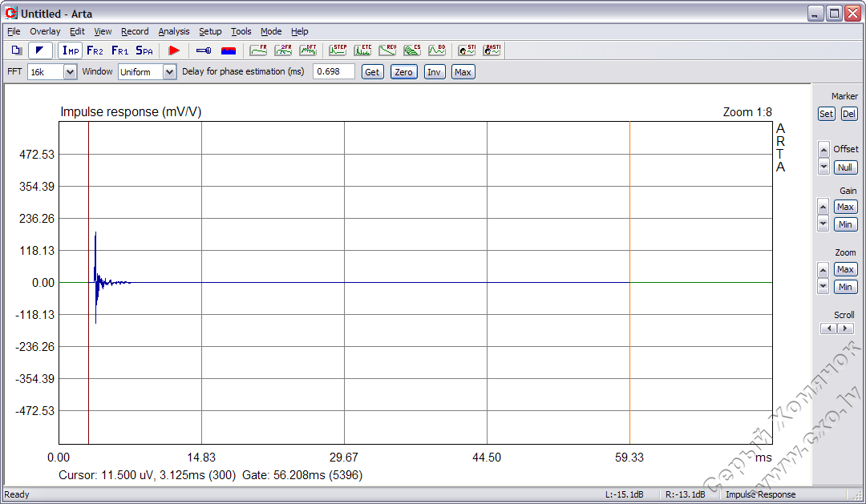This screenshot has height=504, width=866.
Task: Click the black flag marker toolbar icon
Action: pyautogui.click(x=40, y=50)
